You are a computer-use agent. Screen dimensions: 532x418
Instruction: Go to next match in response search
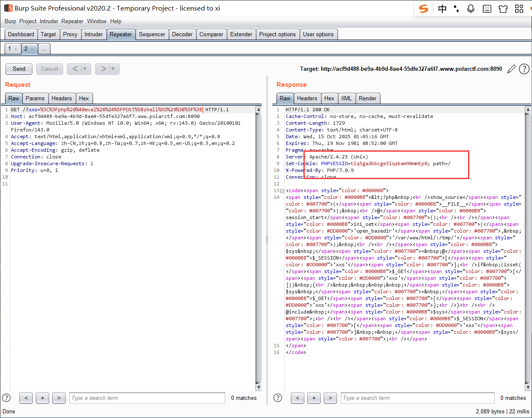330,398
